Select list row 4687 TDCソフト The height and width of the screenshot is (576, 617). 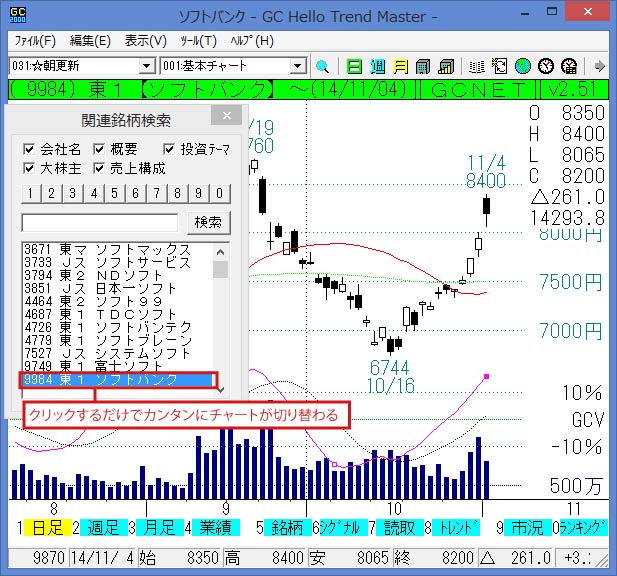click(x=117, y=314)
